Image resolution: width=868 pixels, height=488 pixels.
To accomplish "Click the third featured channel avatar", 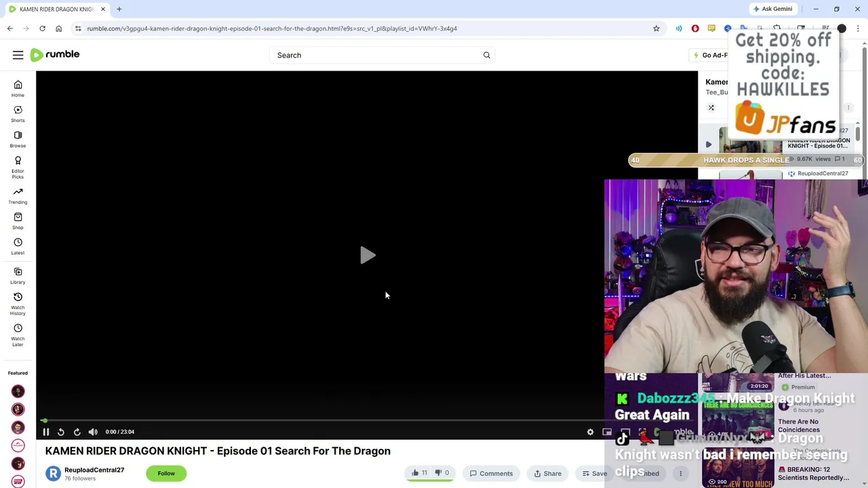I will coord(18,428).
